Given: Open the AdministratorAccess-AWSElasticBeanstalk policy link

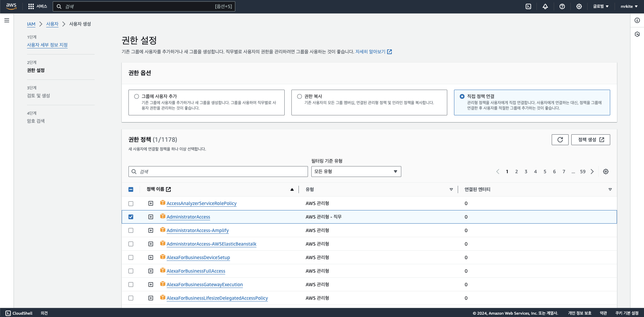Looking at the screenshot, I should [212, 244].
